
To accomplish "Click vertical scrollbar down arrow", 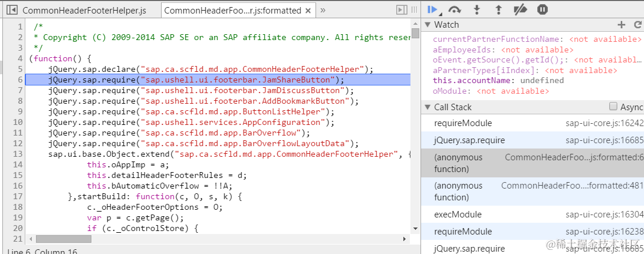I will [415, 228].
